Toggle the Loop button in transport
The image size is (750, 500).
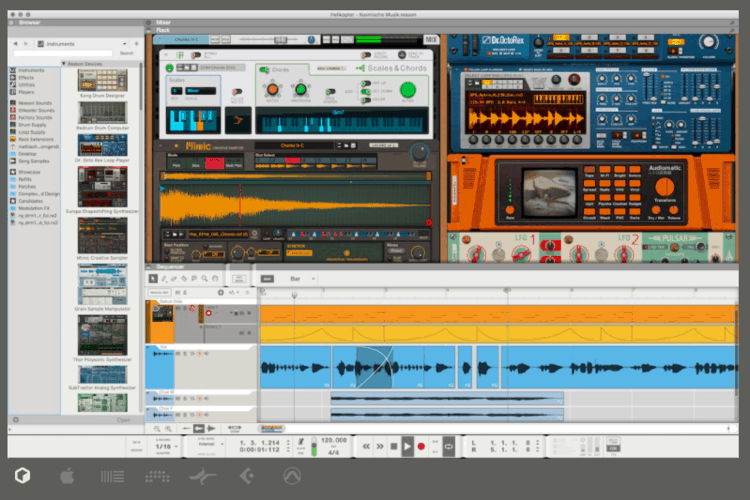[x=449, y=446]
